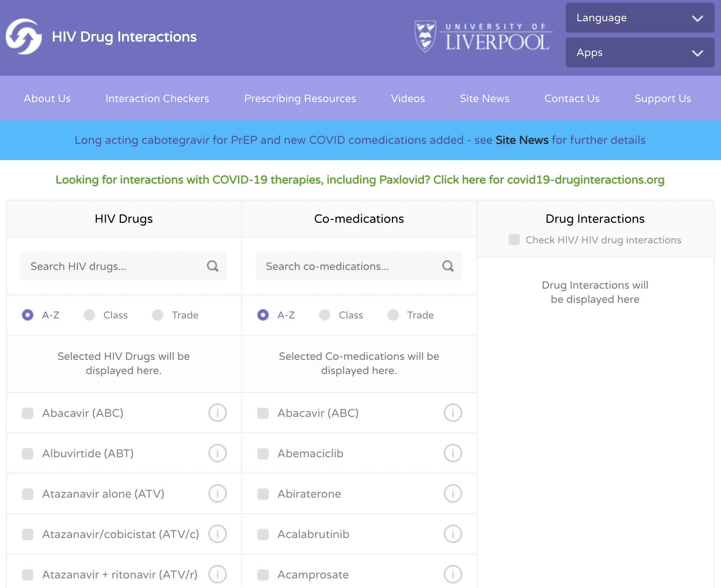Viewport: 721px width, 588px height.
Task: Open the Interaction Checkers menu
Action: point(157,98)
